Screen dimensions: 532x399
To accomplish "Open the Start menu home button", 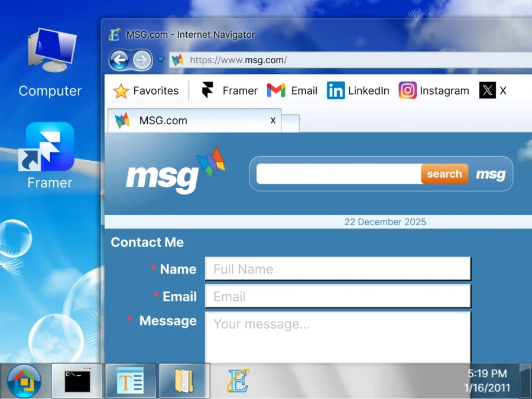I will pyautogui.click(x=24, y=381).
